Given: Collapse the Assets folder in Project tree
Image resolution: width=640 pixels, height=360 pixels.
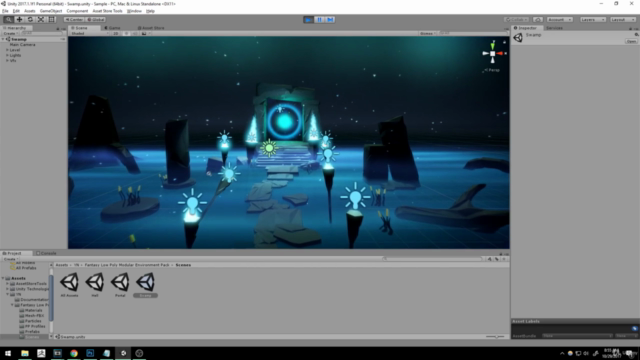Looking at the screenshot, I should coord(3,278).
